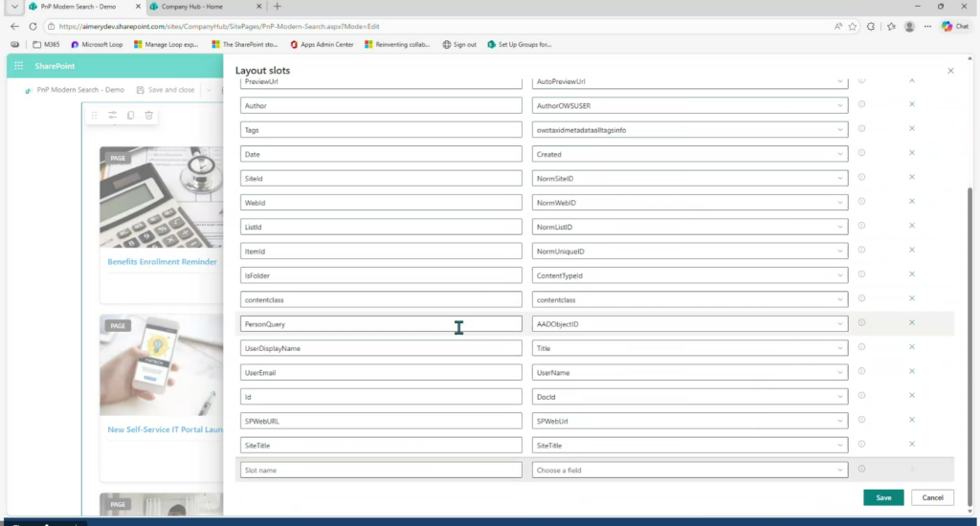980x526 pixels.
Task: Expand the AuthorOWSUSER field dropdown
Action: point(840,105)
